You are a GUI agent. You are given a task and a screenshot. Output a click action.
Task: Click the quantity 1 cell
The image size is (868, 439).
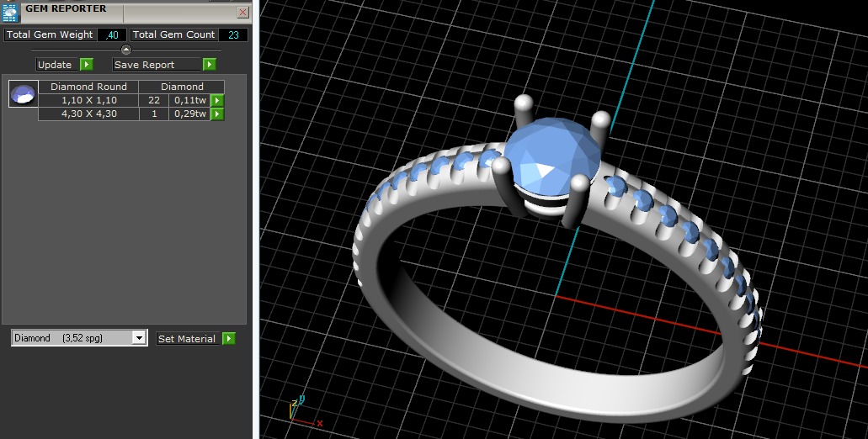pos(154,114)
